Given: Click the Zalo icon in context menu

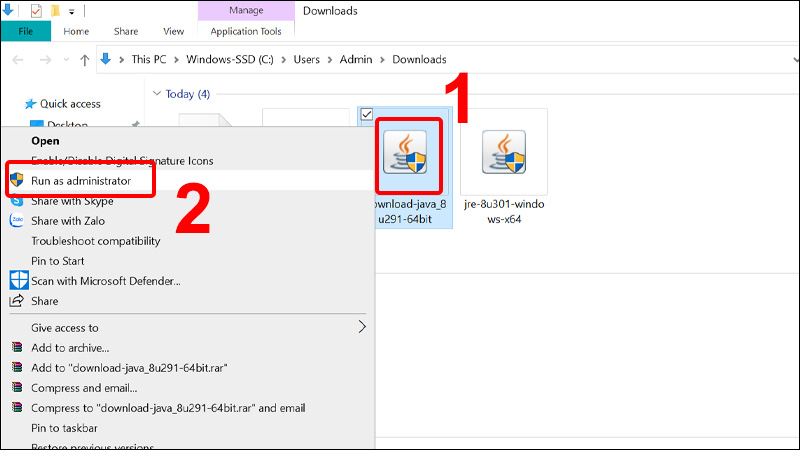Looking at the screenshot, I should click(x=16, y=220).
